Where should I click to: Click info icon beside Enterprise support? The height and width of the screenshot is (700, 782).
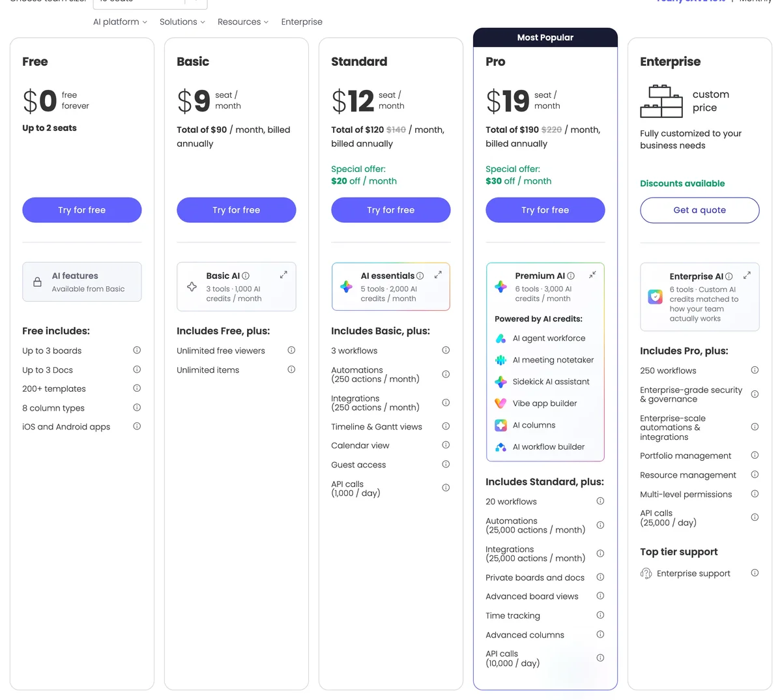755,573
